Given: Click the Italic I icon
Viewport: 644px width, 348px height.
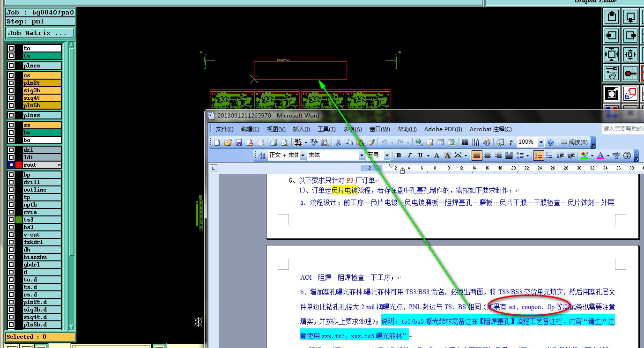Looking at the screenshot, I should point(409,155).
